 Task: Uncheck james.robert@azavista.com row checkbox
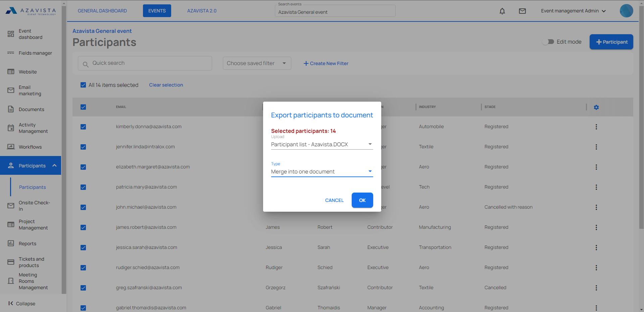(x=83, y=227)
